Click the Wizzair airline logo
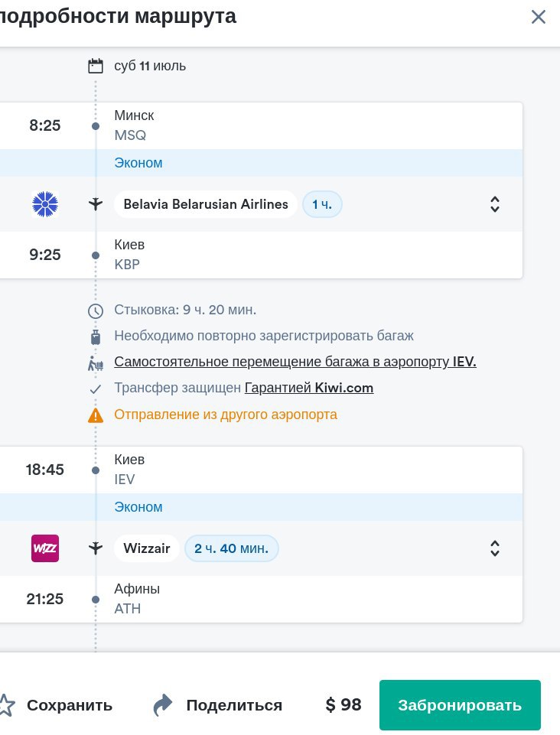 pyautogui.click(x=45, y=548)
